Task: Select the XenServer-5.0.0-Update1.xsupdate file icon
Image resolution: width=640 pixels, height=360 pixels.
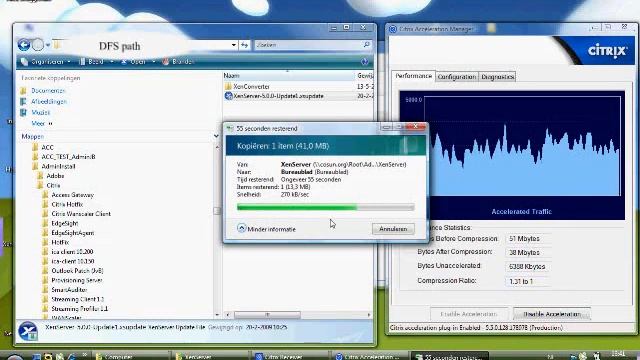Action: [x=228, y=96]
